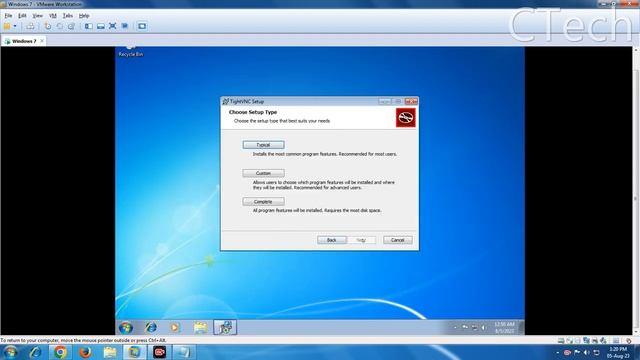The image size is (640, 360).
Task: Open the VM menu
Action: [53, 16]
